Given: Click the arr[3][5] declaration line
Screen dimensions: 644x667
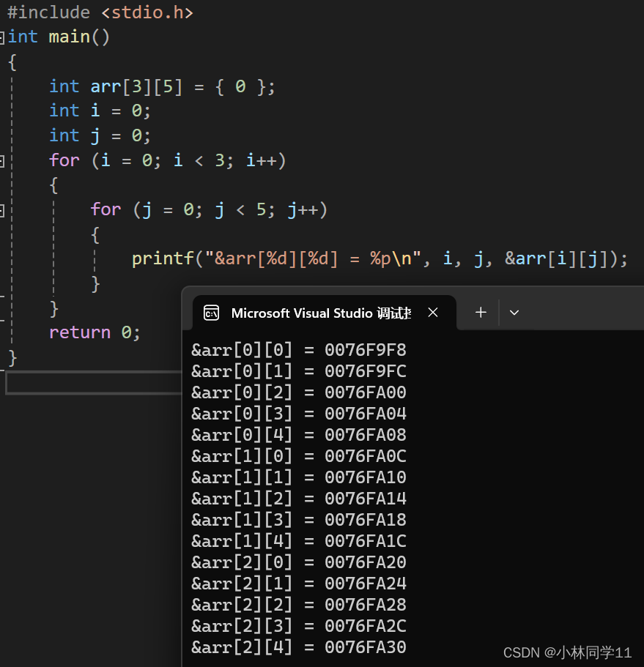Looking at the screenshot, I should (x=162, y=87).
